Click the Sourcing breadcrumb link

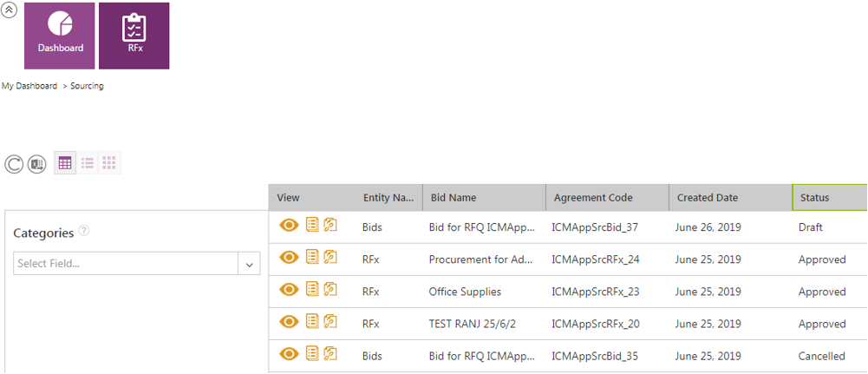click(87, 86)
